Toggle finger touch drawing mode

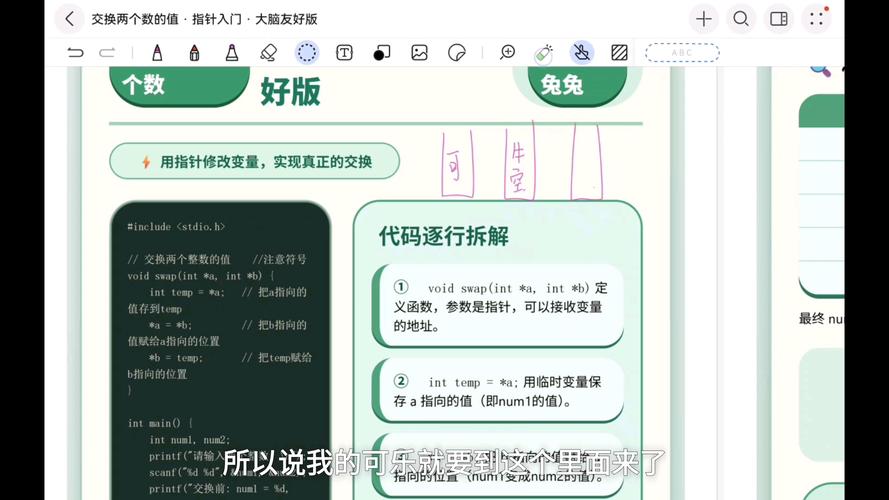point(581,53)
